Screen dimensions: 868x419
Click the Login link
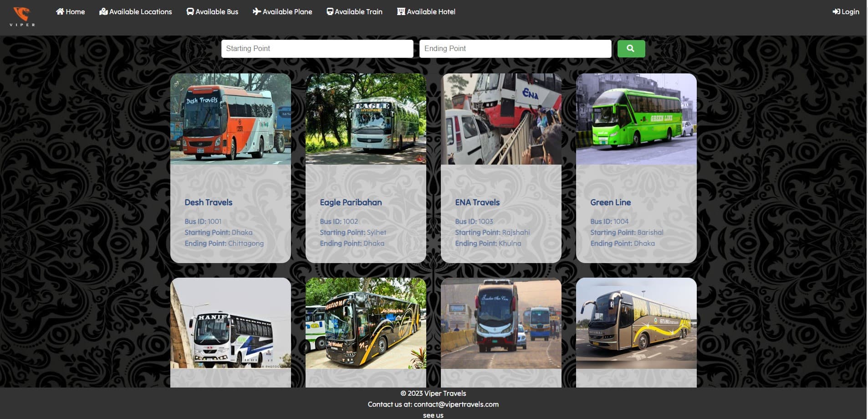846,11
